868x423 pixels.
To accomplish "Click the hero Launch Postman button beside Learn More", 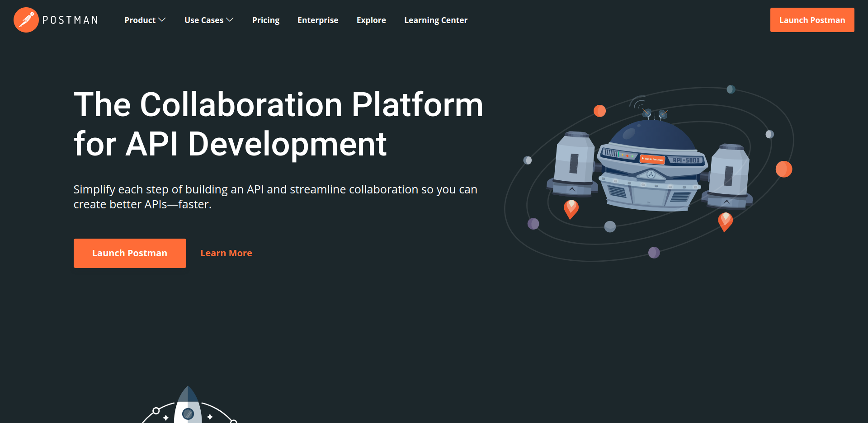I will [x=130, y=253].
